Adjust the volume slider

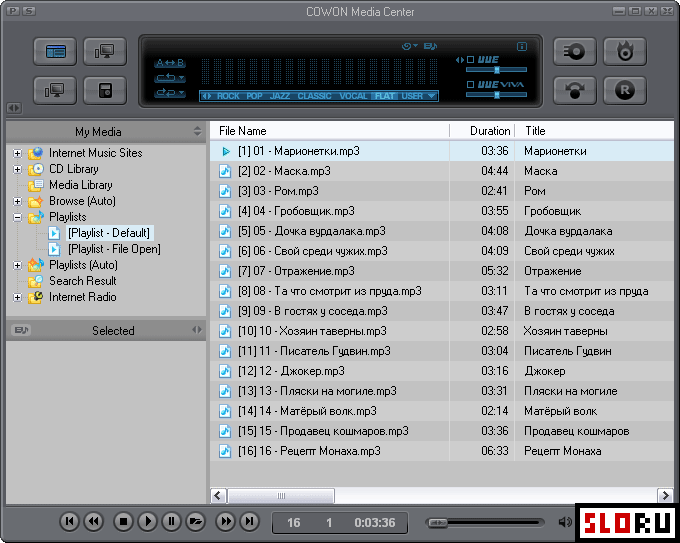(x=484, y=523)
